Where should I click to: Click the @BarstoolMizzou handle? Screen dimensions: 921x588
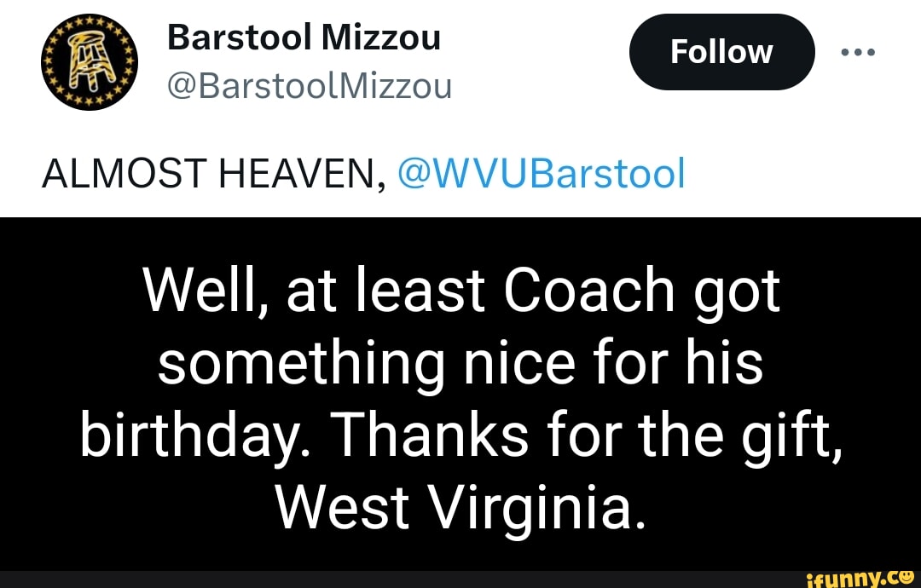point(310,85)
